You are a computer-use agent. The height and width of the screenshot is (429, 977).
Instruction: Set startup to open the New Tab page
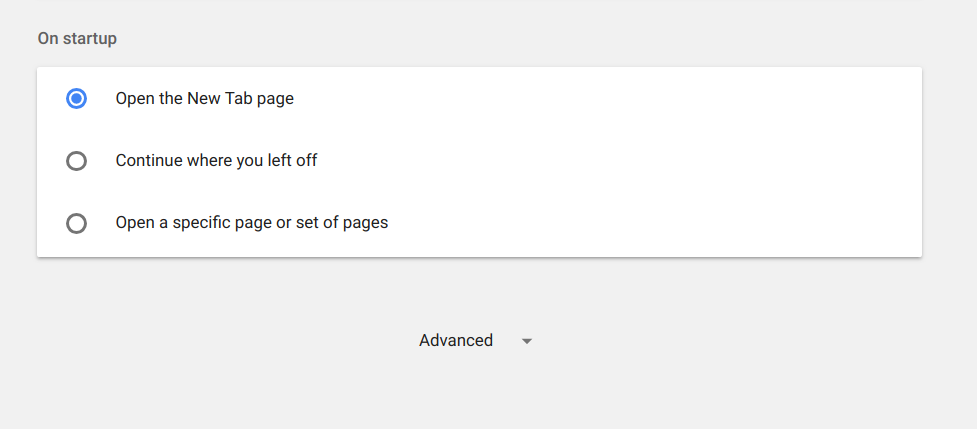[76, 99]
